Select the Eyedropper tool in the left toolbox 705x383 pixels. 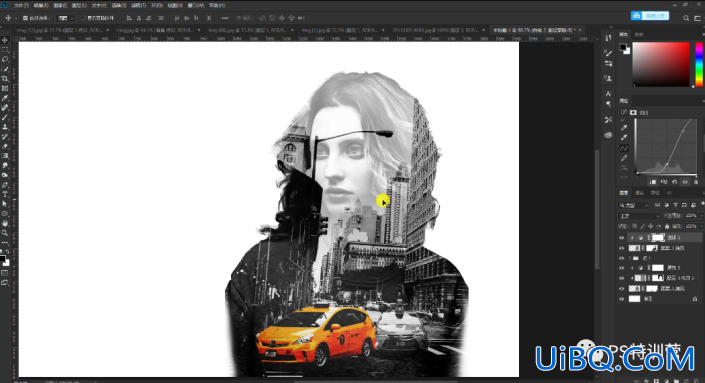[x=5, y=98]
